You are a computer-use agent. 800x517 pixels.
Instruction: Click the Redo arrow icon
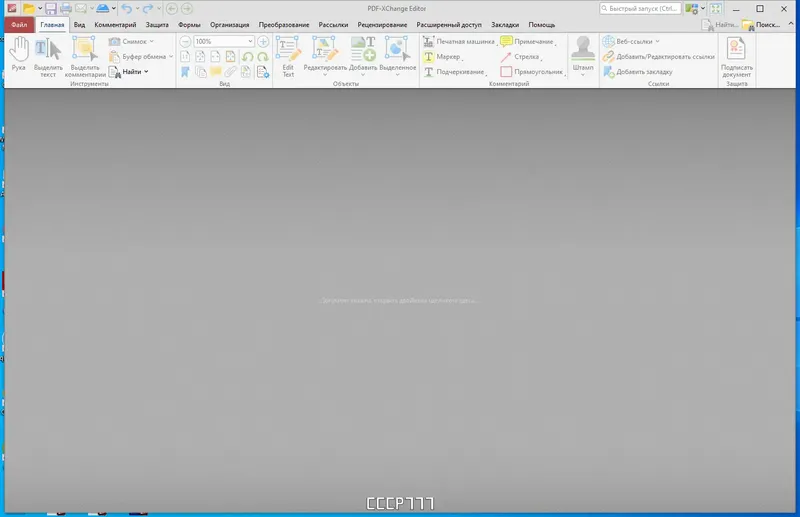point(148,9)
